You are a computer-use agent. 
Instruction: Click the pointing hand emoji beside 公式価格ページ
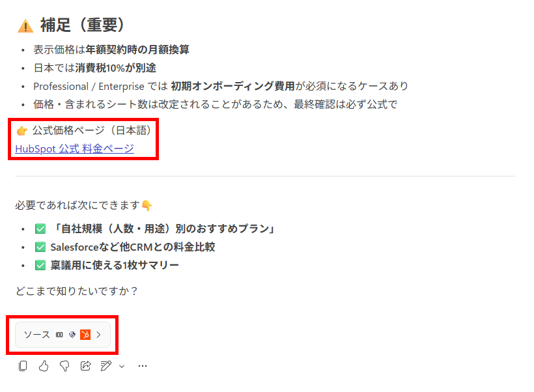(22, 130)
